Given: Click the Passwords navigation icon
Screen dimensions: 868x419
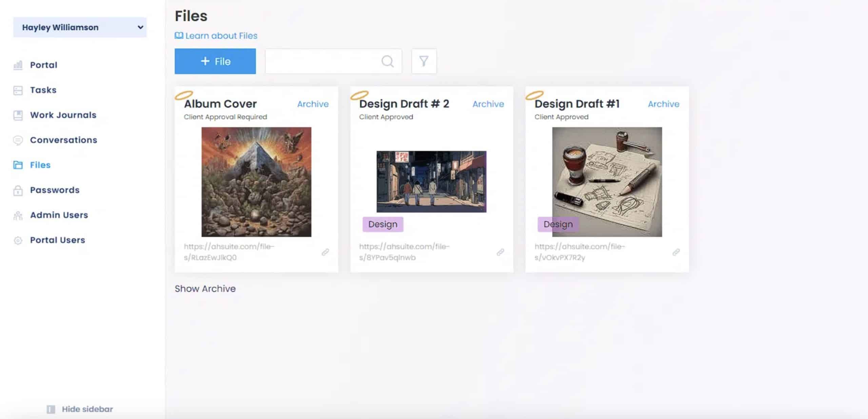Looking at the screenshot, I should pyautogui.click(x=18, y=190).
